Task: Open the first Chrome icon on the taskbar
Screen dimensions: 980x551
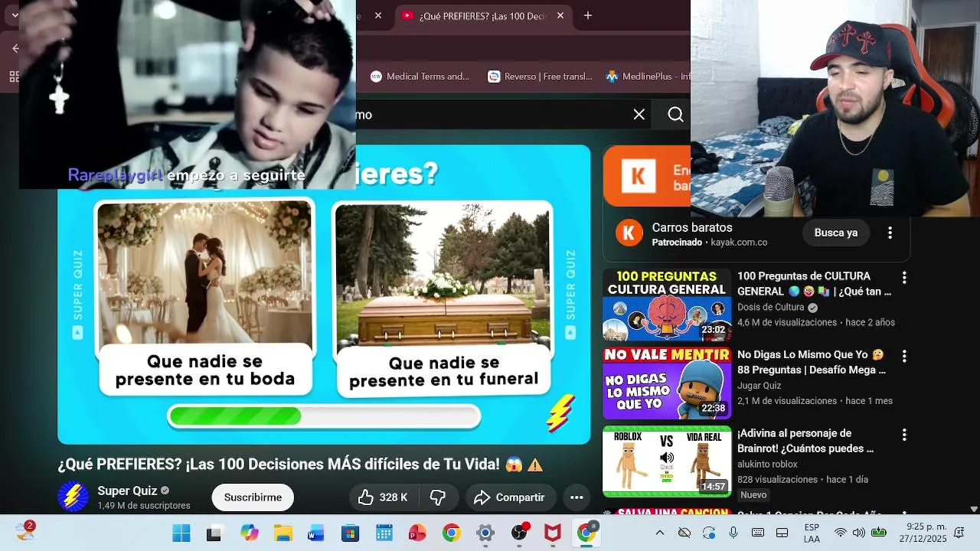Action: (451, 533)
